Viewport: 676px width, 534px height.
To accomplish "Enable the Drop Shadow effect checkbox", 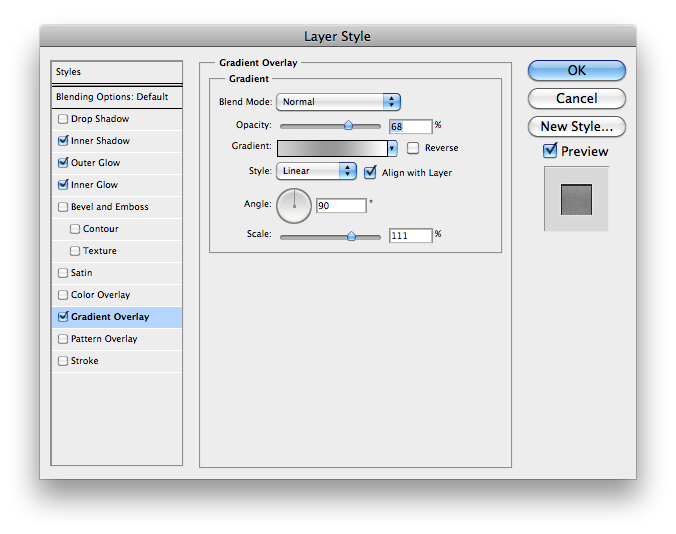I will (63, 119).
